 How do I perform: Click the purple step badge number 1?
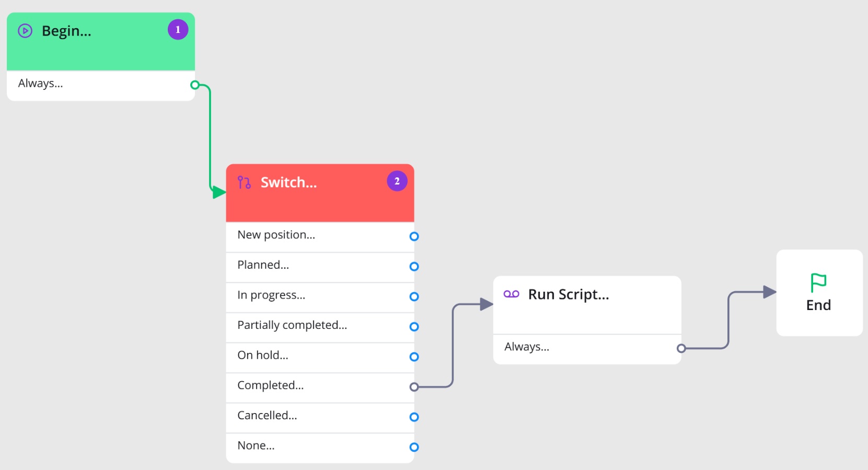(178, 30)
